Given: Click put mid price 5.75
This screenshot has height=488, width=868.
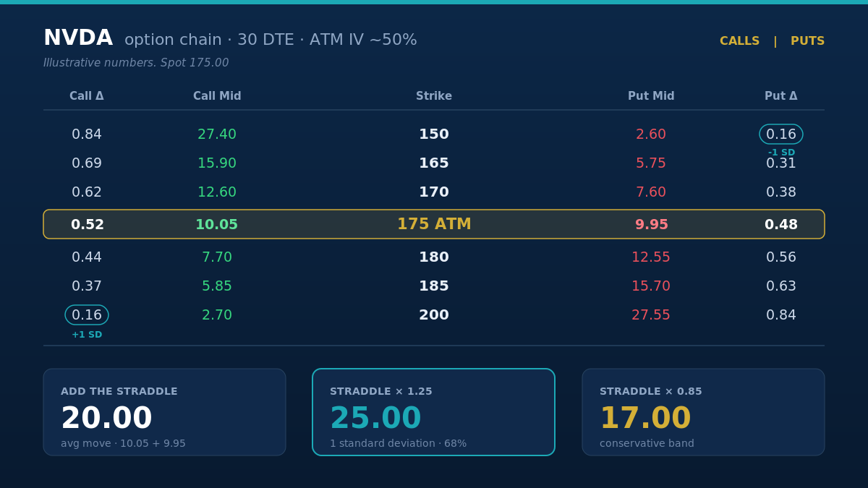Looking at the screenshot, I should pos(651,163).
